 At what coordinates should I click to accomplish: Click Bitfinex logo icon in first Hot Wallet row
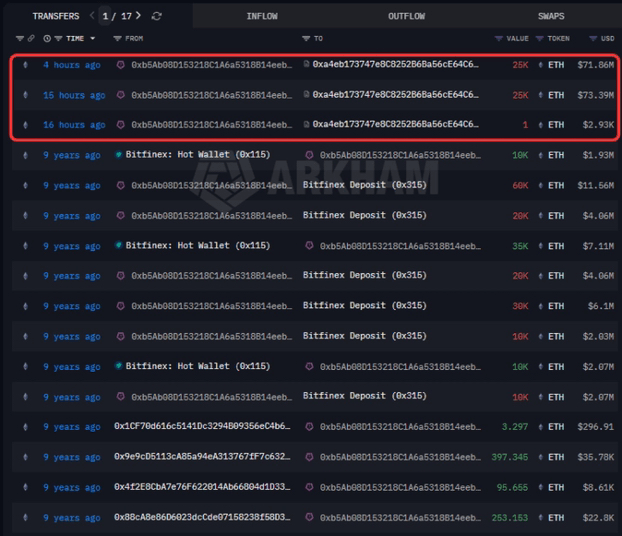coord(119,155)
